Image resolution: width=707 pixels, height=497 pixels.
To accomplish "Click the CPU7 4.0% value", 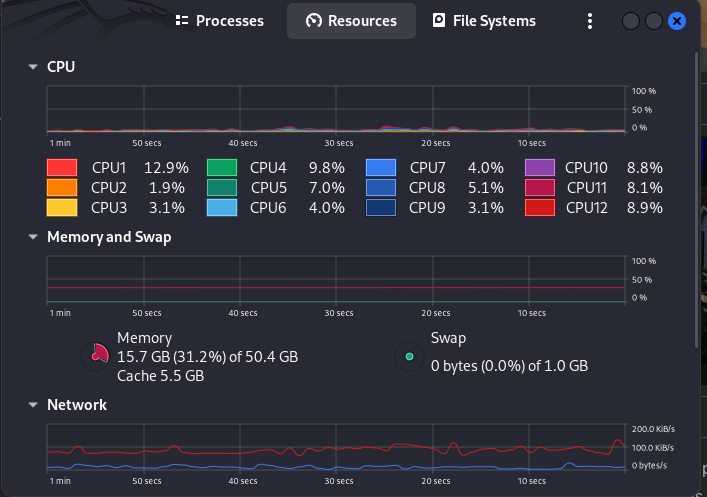I will pos(486,168).
